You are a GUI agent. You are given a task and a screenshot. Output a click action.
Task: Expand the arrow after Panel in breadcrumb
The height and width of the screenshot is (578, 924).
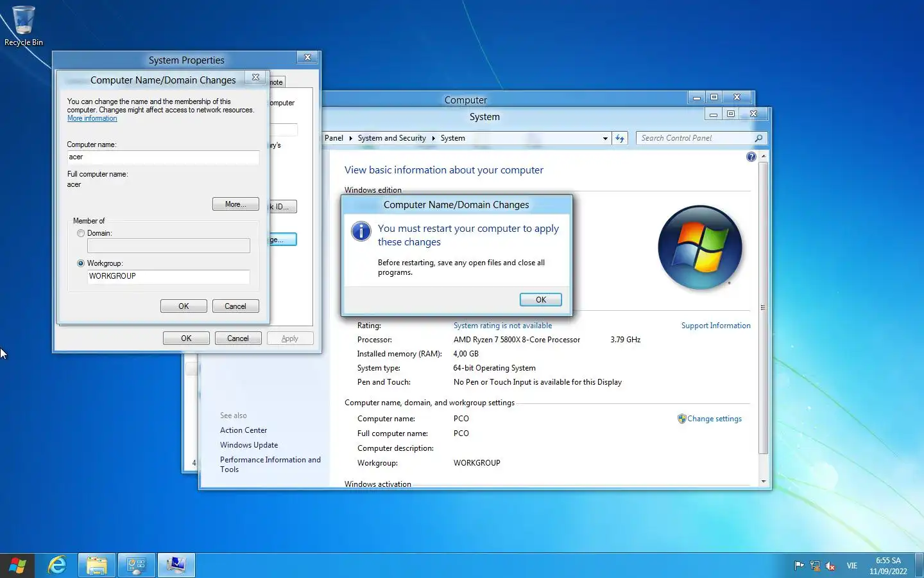coord(350,138)
